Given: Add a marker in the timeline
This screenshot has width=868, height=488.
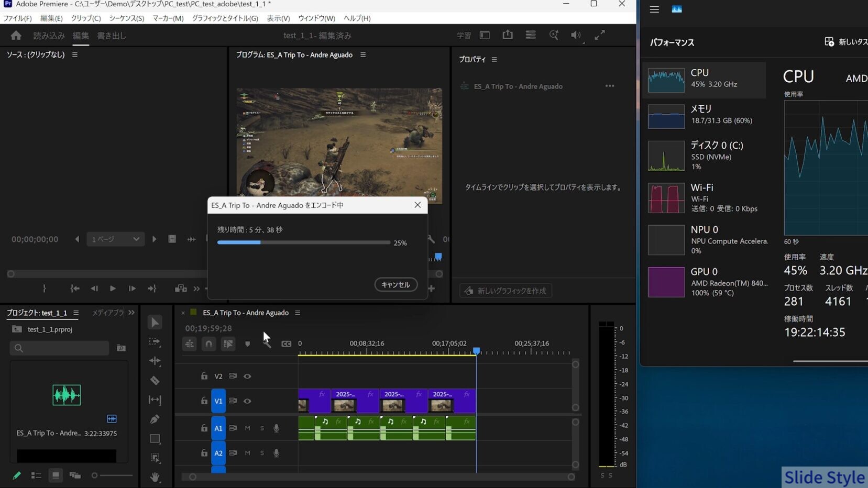Looking at the screenshot, I should click(x=247, y=343).
